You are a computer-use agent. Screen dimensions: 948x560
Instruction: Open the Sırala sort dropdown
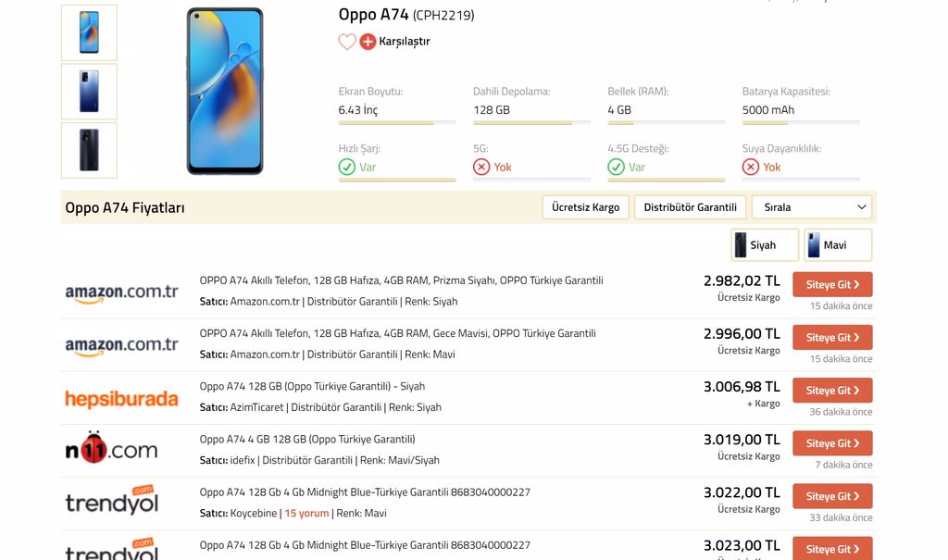click(811, 207)
